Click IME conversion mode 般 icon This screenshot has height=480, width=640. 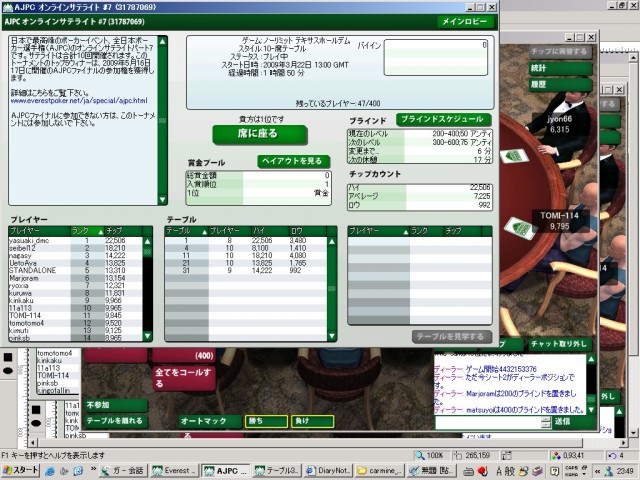(x=509, y=471)
